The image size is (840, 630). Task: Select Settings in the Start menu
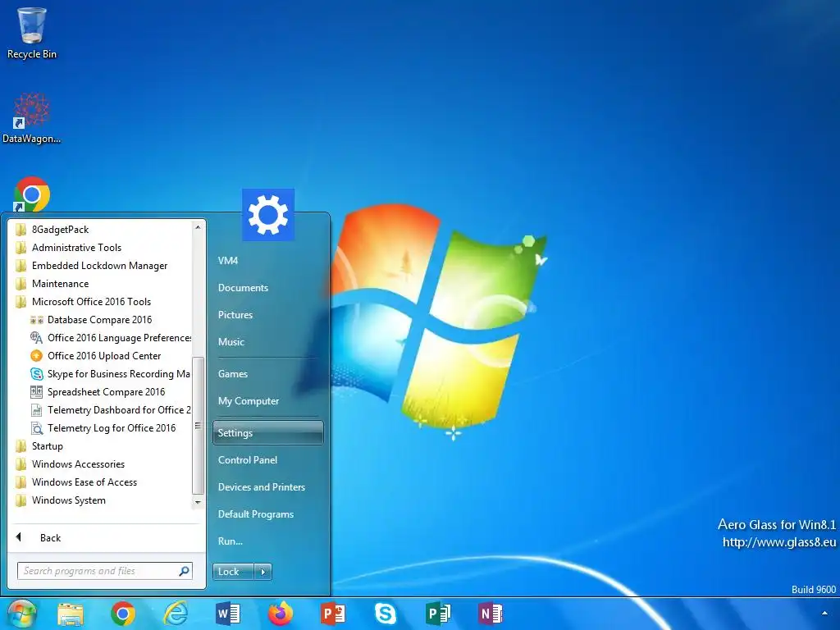[x=268, y=433]
